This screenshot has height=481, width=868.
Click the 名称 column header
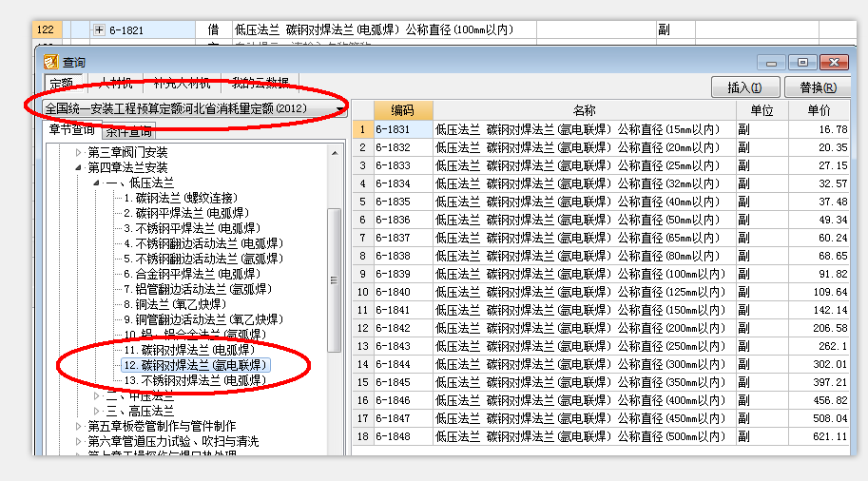(x=585, y=110)
